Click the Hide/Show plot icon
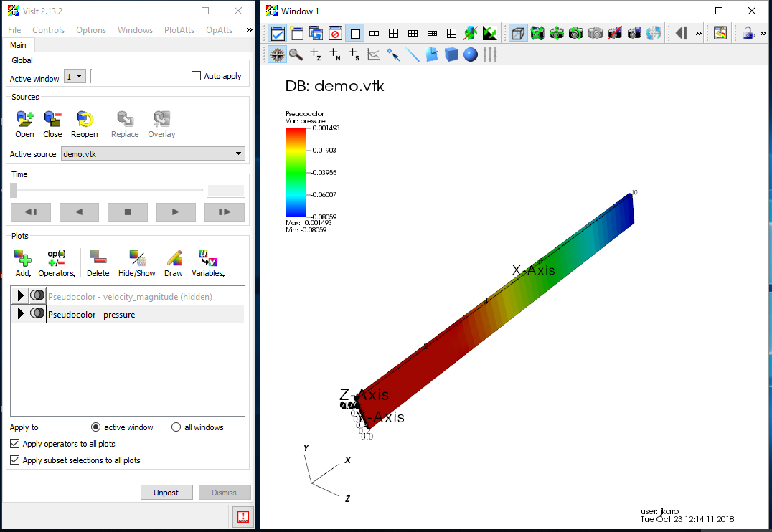Image resolution: width=772 pixels, height=532 pixels. click(136, 259)
